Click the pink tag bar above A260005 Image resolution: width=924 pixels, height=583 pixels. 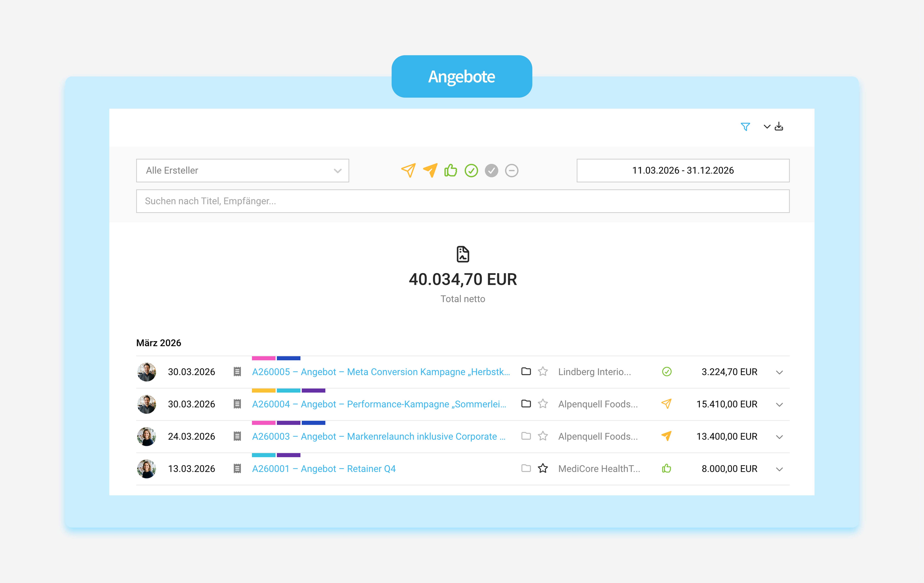click(x=264, y=358)
